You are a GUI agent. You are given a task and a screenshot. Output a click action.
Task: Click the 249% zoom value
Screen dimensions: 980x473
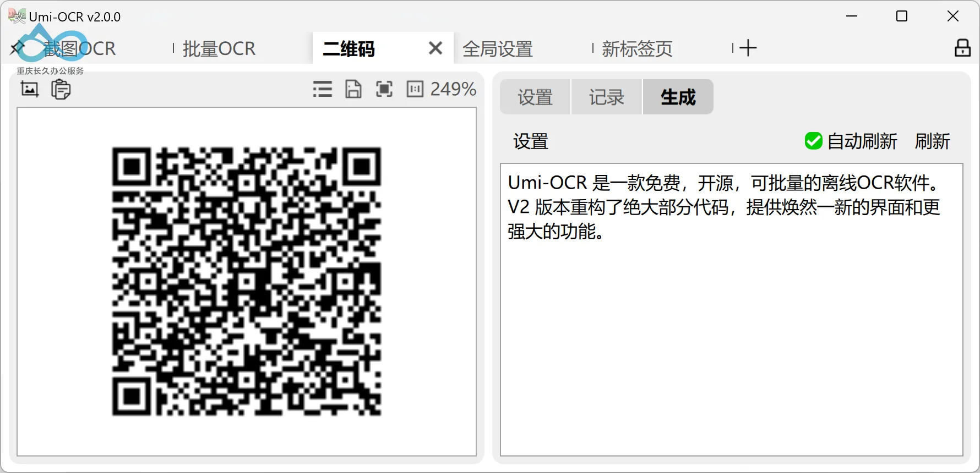click(453, 89)
